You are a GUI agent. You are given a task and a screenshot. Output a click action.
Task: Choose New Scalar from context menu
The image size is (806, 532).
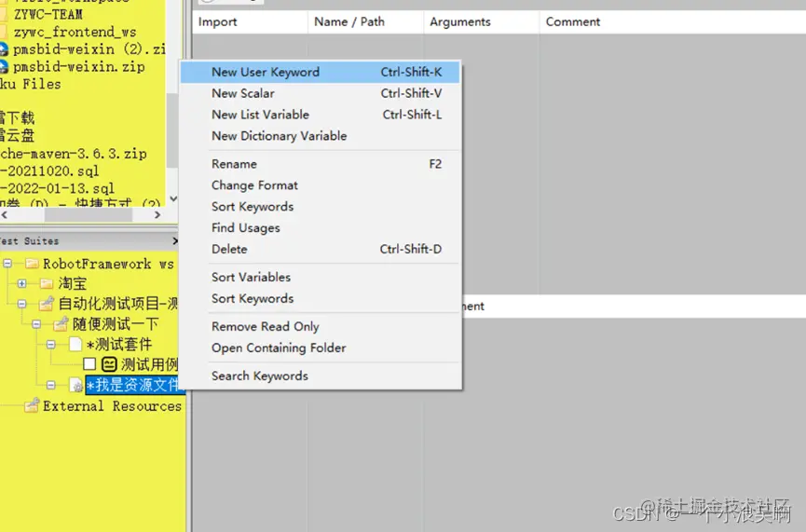(x=320, y=93)
